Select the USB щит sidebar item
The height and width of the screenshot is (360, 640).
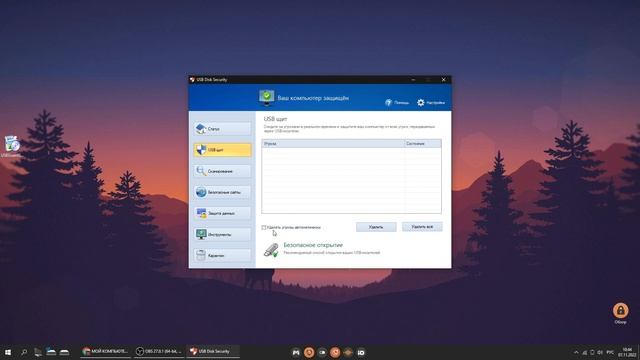[x=222, y=150]
